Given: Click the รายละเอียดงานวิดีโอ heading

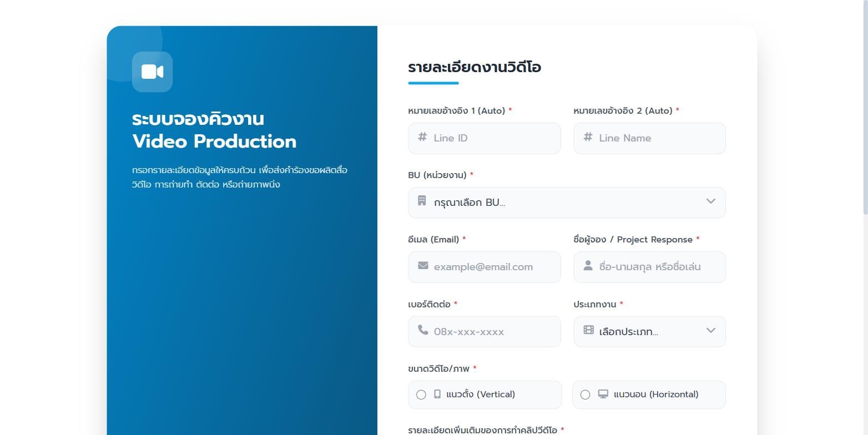Looking at the screenshot, I should [475, 67].
